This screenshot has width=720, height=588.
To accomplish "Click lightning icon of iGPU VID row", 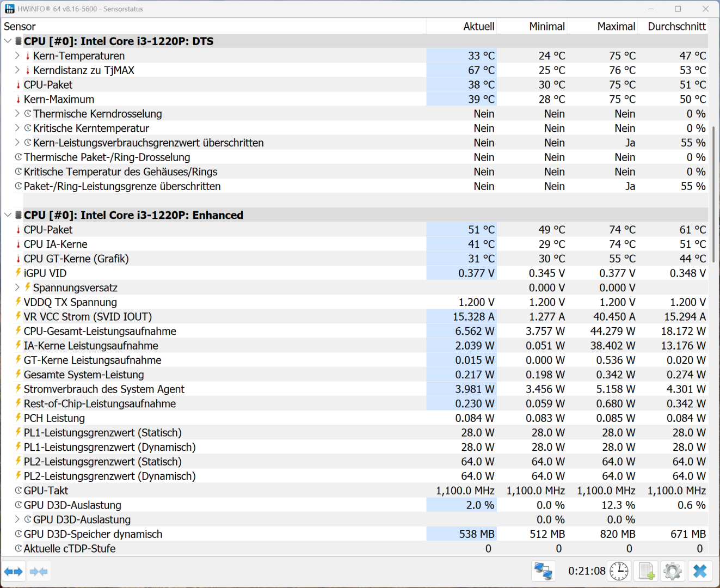I will pos(19,273).
